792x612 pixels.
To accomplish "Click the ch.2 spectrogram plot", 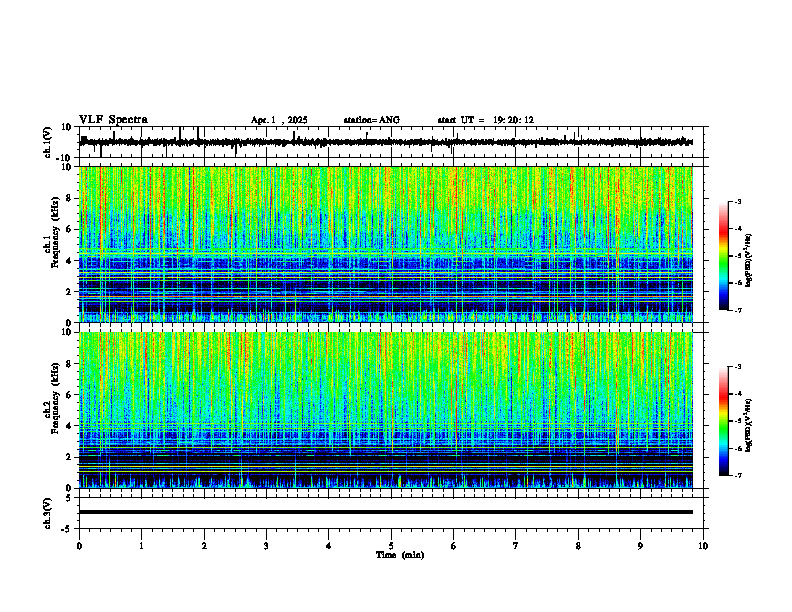I will (386, 410).
